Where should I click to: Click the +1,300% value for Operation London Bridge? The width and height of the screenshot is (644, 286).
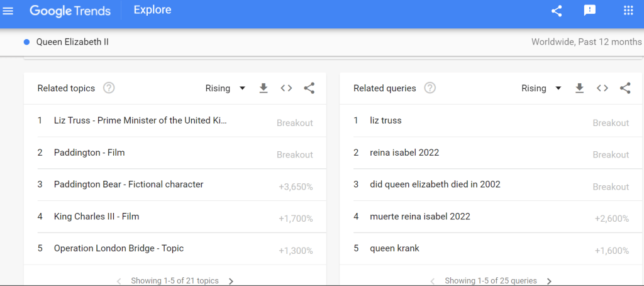296,251
